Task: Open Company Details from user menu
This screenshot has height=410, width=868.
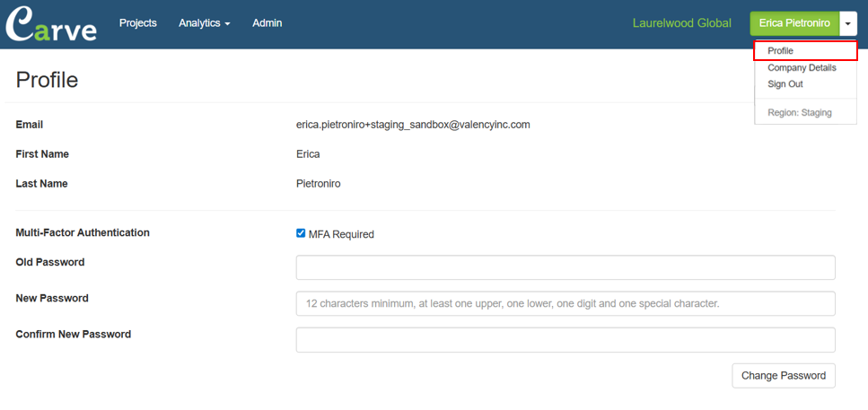Action: click(802, 68)
